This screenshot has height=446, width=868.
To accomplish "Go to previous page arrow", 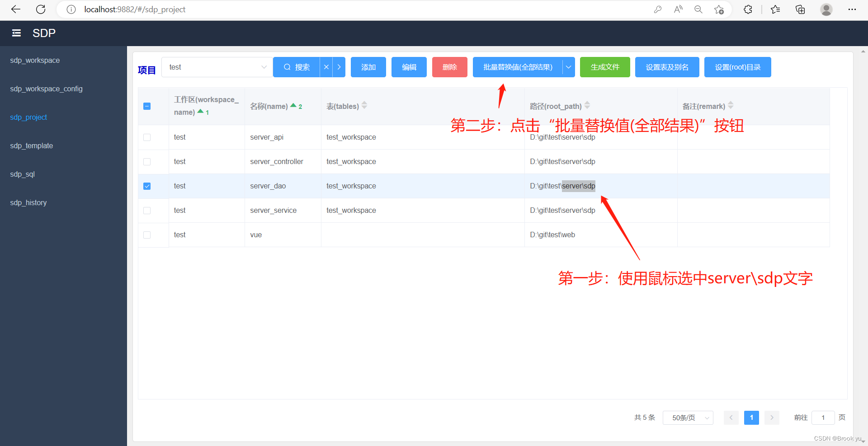I will pyautogui.click(x=731, y=418).
